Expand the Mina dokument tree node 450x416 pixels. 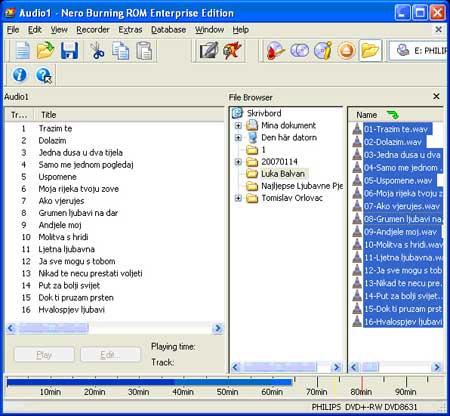tap(238, 126)
